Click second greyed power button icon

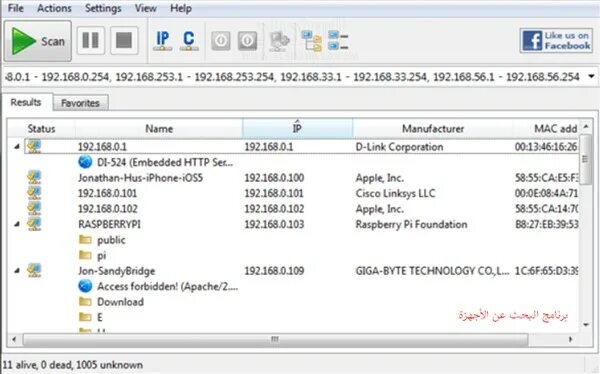pos(247,41)
